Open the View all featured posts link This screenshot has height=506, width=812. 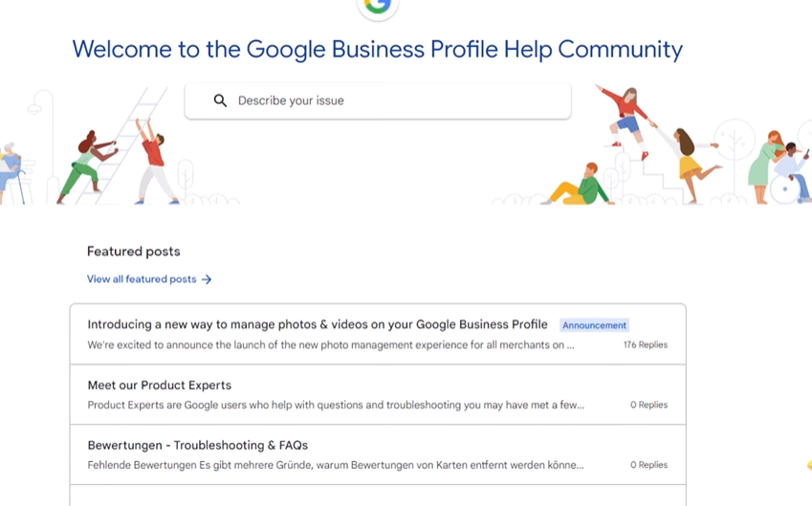coord(142,279)
